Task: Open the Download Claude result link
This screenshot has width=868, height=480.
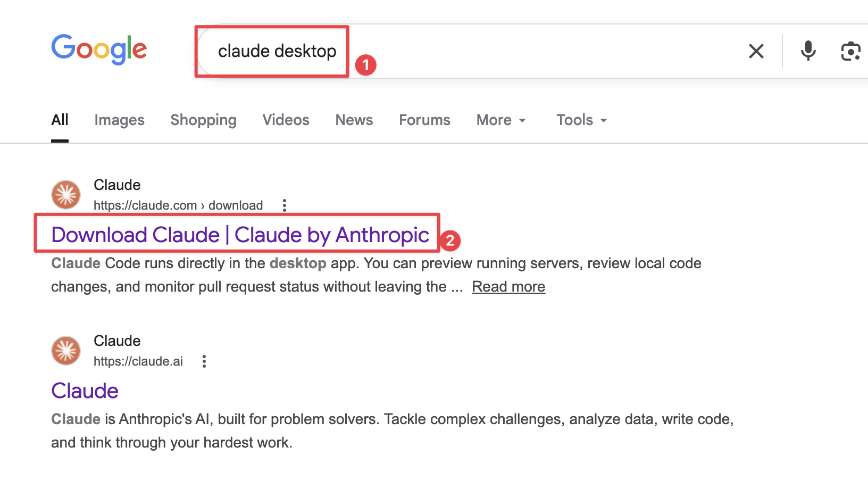Action: click(x=239, y=235)
